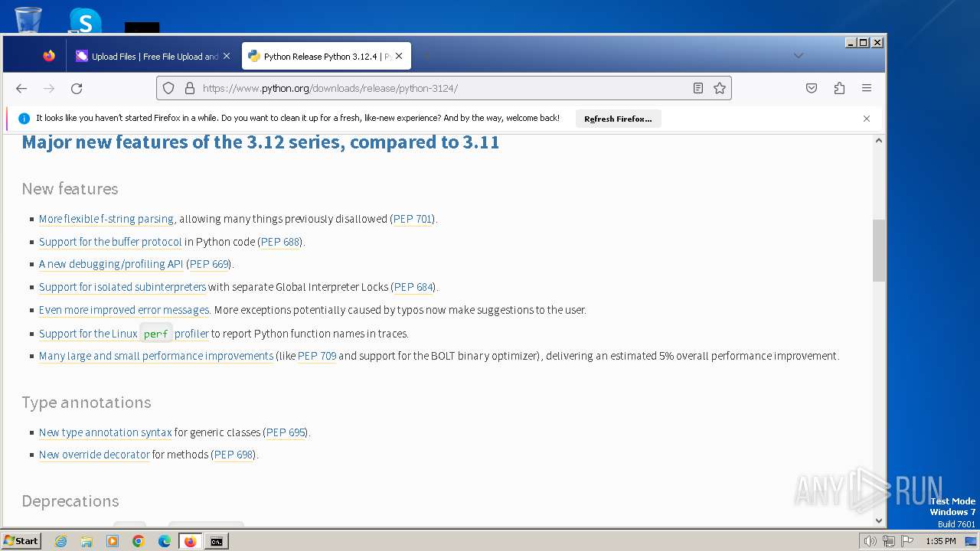980x551 pixels.
Task: Click the Deprecations subheading
Action: click(x=70, y=501)
